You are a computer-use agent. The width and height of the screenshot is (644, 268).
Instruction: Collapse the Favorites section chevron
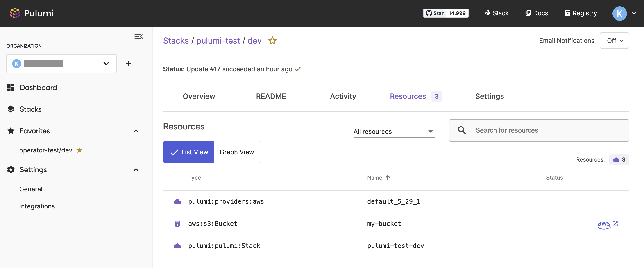click(x=136, y=131)
